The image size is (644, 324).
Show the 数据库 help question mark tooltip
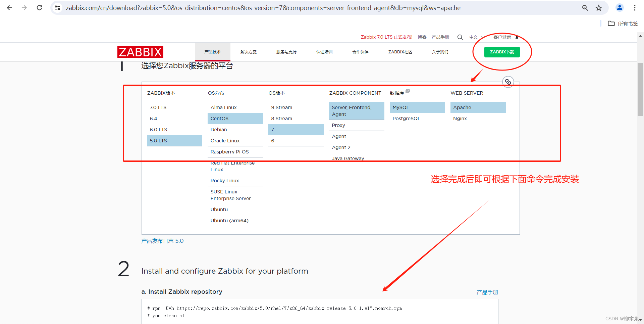pyautogui.click(x=408, y=91)
